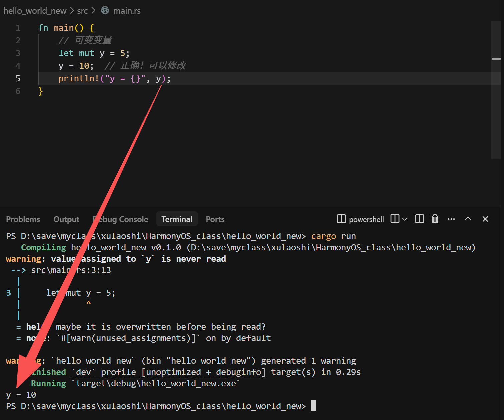
Task: Click the 'Compiling' status word in terminal
Action: [43, 248]
